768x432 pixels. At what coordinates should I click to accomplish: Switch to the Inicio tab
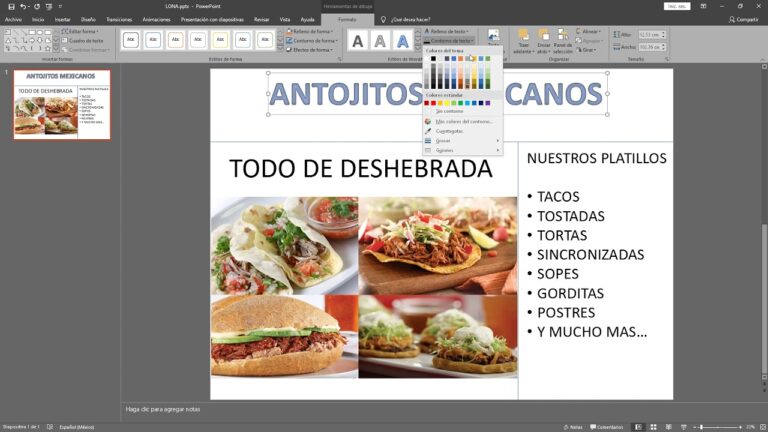coord(38,20)
